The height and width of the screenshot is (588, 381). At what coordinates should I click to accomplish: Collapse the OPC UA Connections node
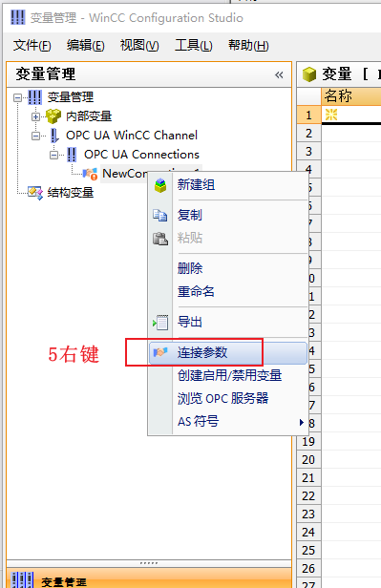tap(54, 155)
